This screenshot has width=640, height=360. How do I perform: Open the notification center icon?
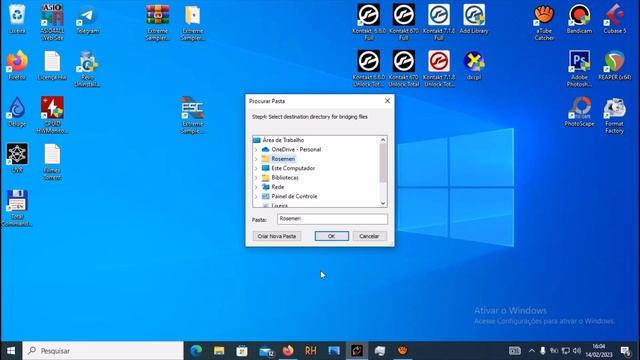625,351
